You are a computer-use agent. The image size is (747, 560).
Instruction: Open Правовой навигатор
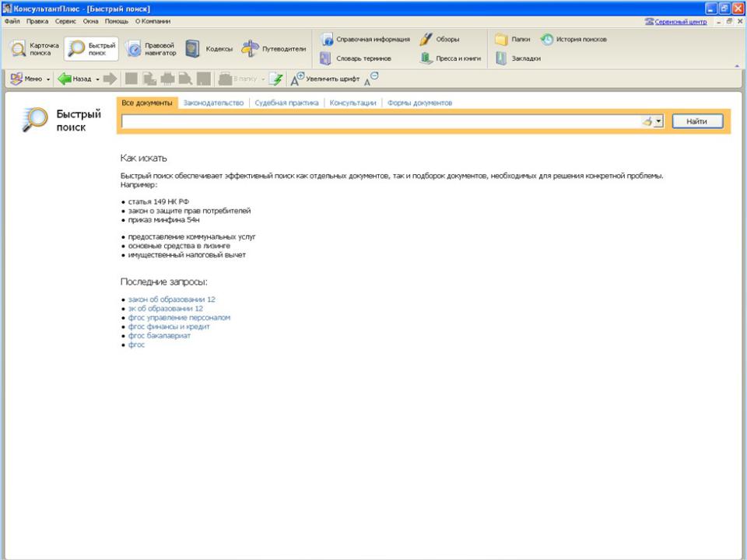(x=151, y=49)
